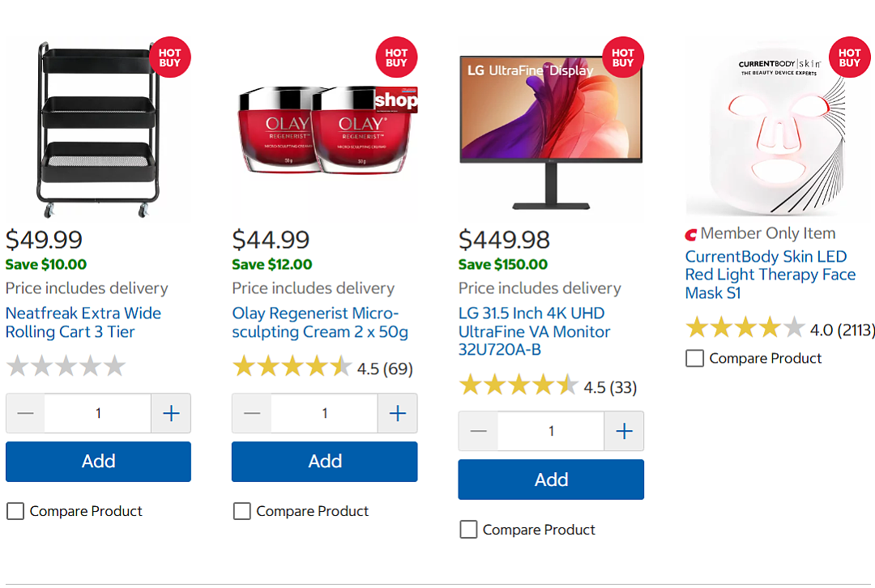The width and height of the screenshot is (875, 588).
Task: Check Compare Product for LG monitor
Action: pyautogui.click(x=469, y=530)
